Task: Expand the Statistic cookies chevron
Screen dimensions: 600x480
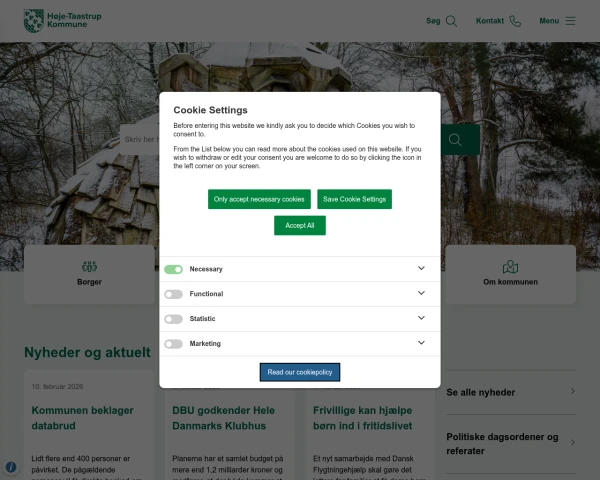Action: pos(421,318)
